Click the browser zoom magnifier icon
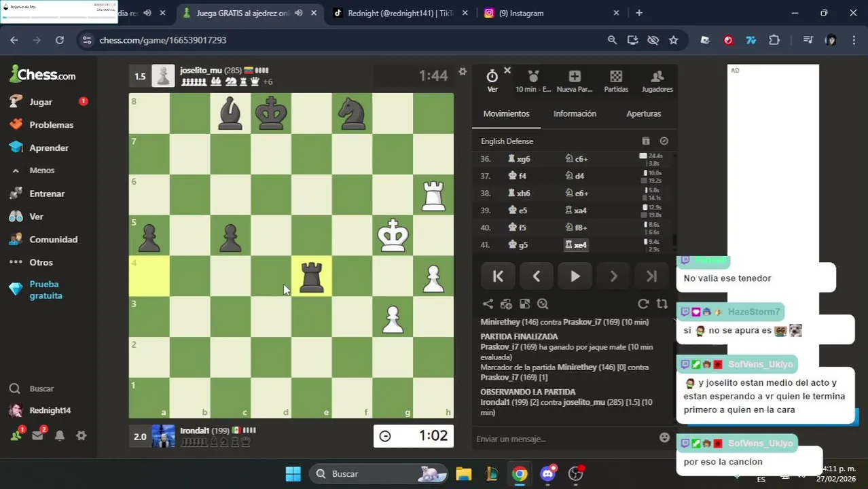This screenshot has height=489, width=868. [612, 40]
